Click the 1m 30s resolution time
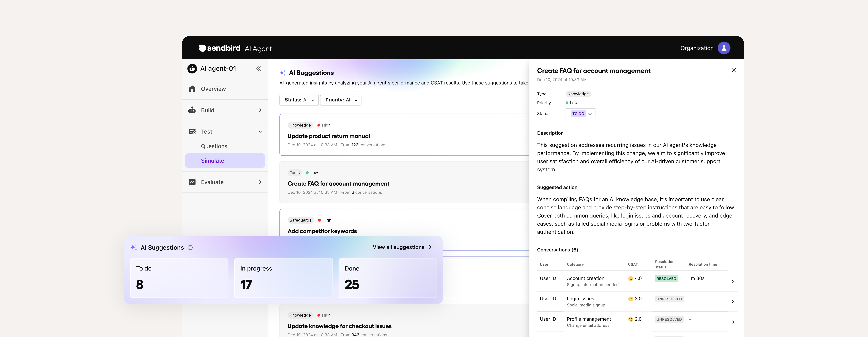This screenshot has width=868, height=337. tap(696, 279)
